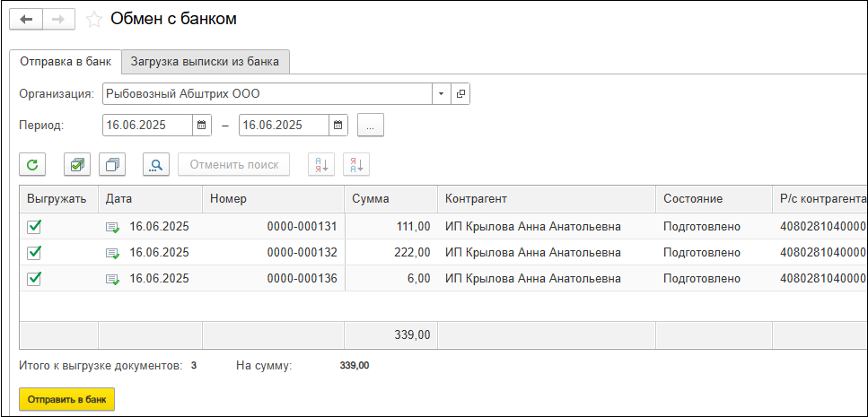Uncheck all documents icon
Screen dimensions: 868x417
tap(113, 164)
